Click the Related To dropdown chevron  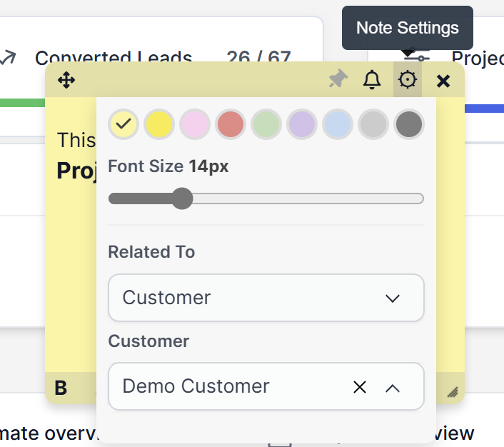point(393,298)
